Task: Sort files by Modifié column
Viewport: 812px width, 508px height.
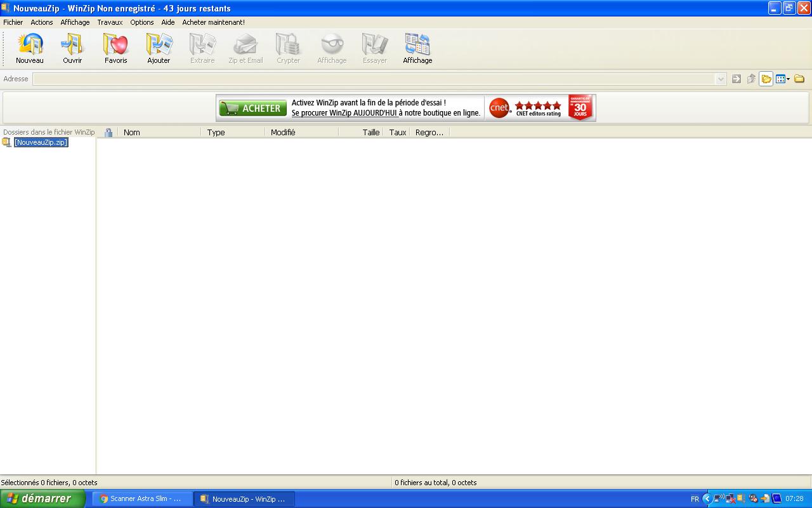Action: click(x=301, y=132)
